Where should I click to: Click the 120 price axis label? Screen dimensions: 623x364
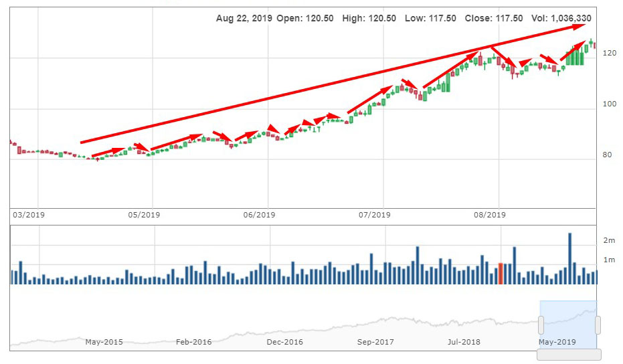point(610,54)
